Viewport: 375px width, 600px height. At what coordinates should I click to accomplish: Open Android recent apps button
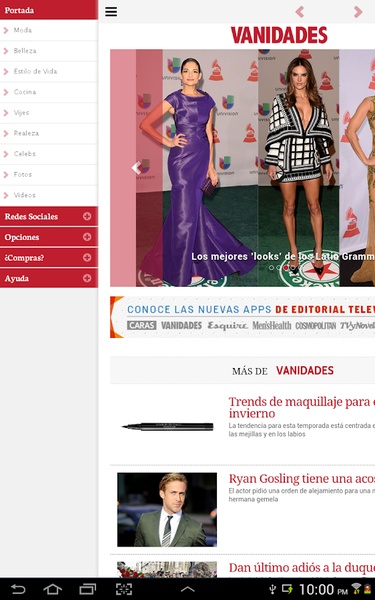click(88, 589)
